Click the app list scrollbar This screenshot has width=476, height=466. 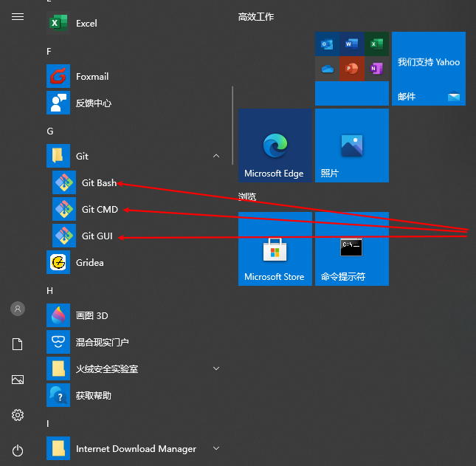coord(232,126)
